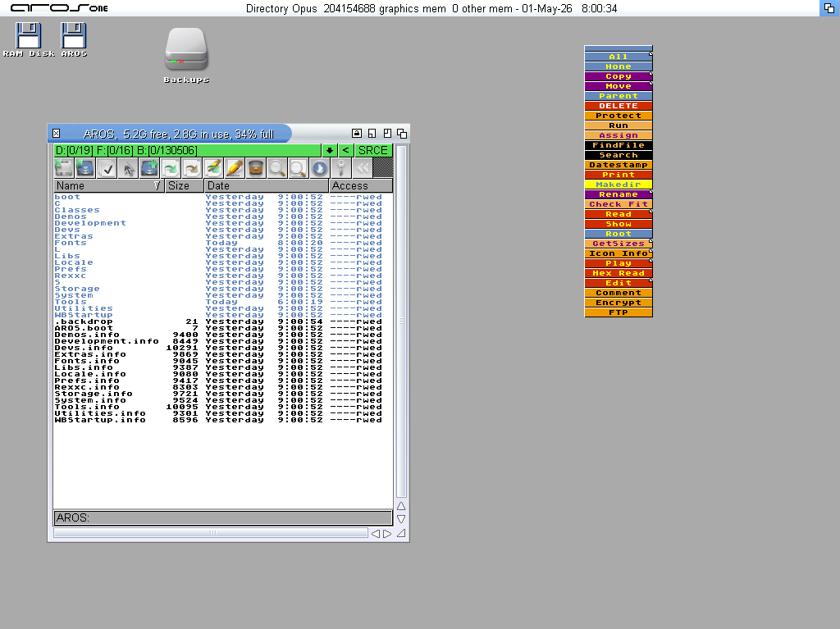The height and width of the screenshot is (629, 840).
Task: Click the Encrypt button
Action: pyautogui.click(x=619, y=303)
